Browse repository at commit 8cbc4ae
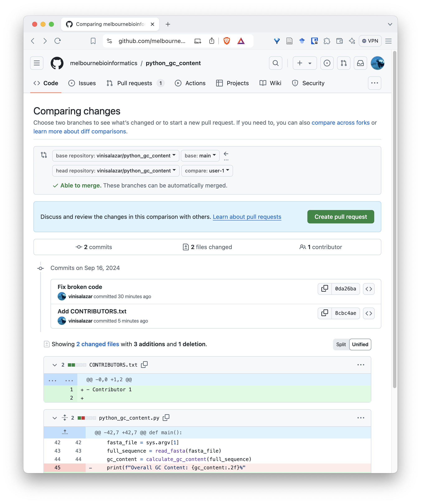 click(x=368, y=313)
